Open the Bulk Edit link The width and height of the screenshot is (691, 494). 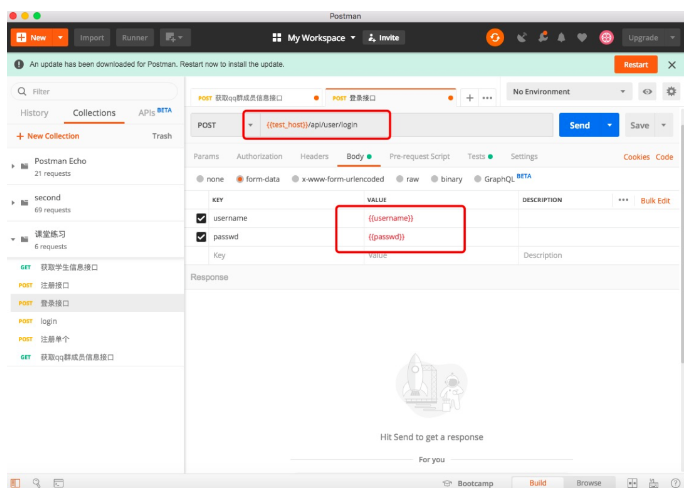coord(655,201)
